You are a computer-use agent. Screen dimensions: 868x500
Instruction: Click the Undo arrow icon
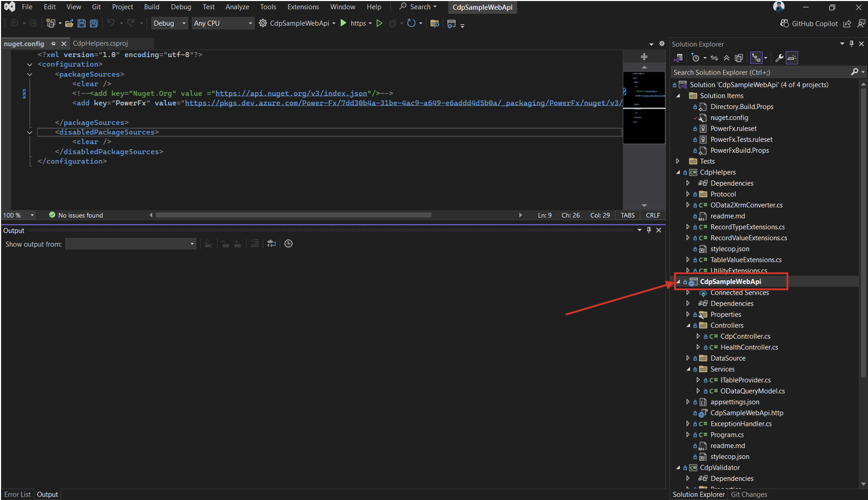(111, 23)
